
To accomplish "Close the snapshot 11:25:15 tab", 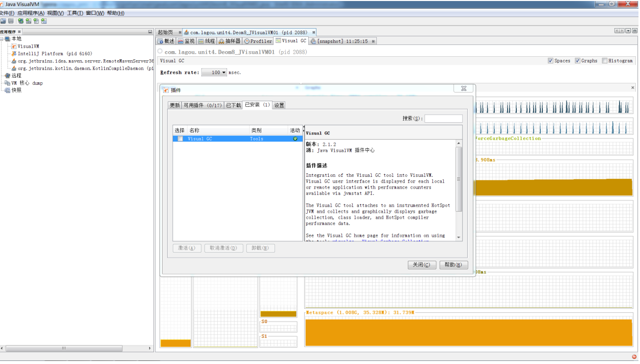I will coord(374,41).
